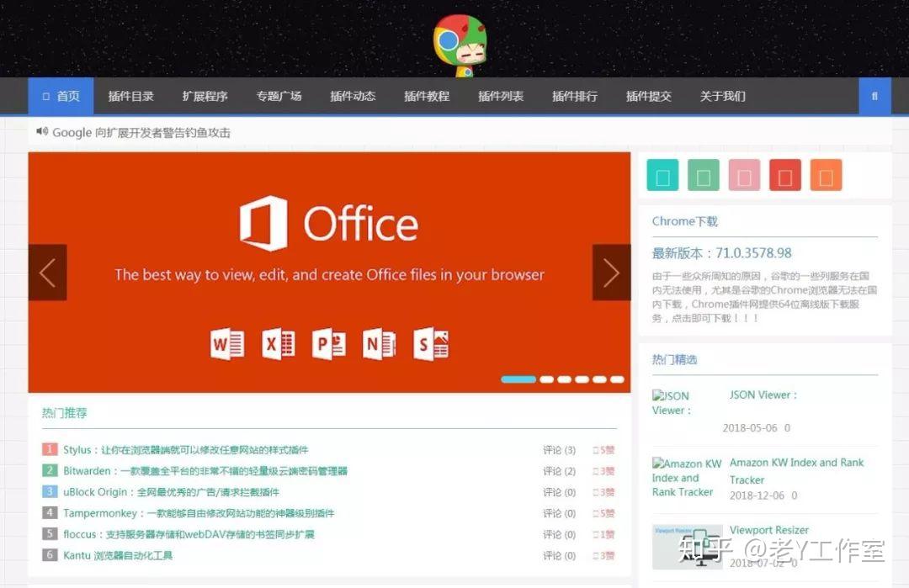
Task: Click rank number 5 badge
Action: [50, 533]
